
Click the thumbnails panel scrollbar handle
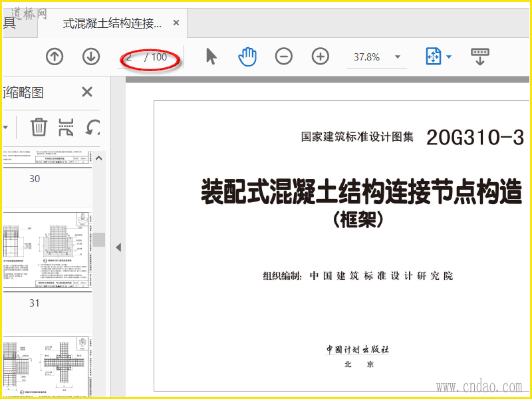[99, 239]
